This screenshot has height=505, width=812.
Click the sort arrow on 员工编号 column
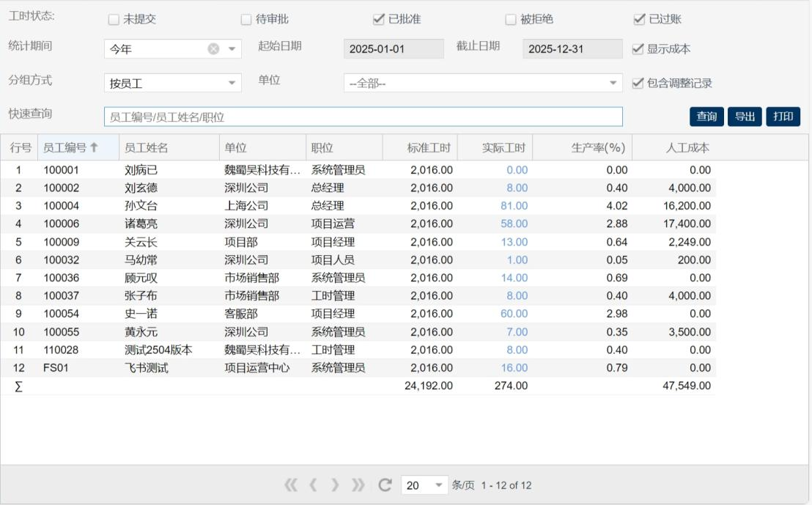[x=94, y=148]
